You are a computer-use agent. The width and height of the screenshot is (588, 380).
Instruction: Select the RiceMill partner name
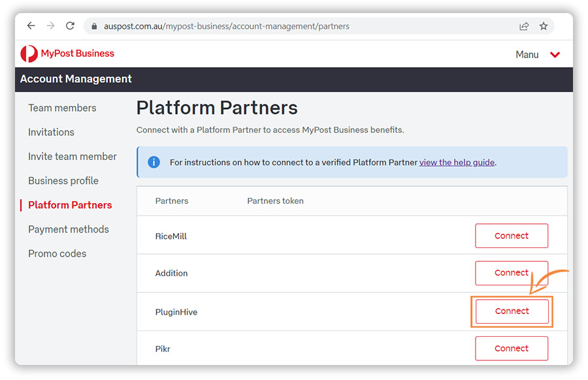click(x=171, y=236)
